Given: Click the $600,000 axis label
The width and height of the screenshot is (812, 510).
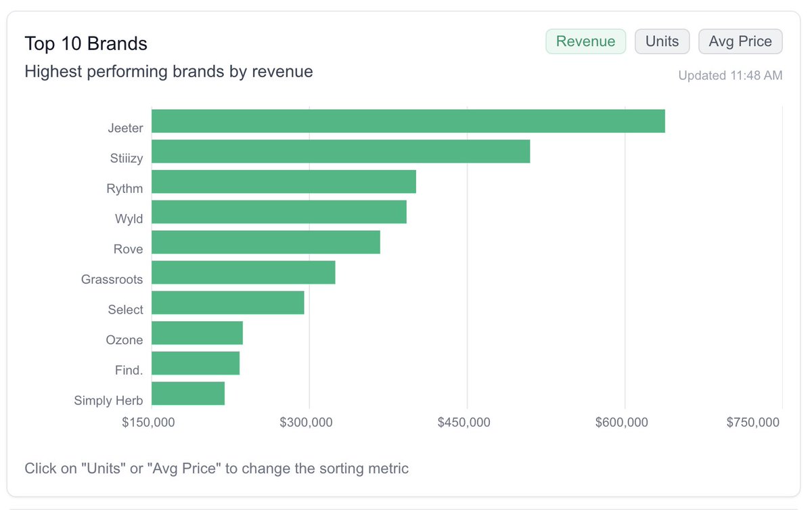Looking at the screenshot, I should (x=622, y=423).
